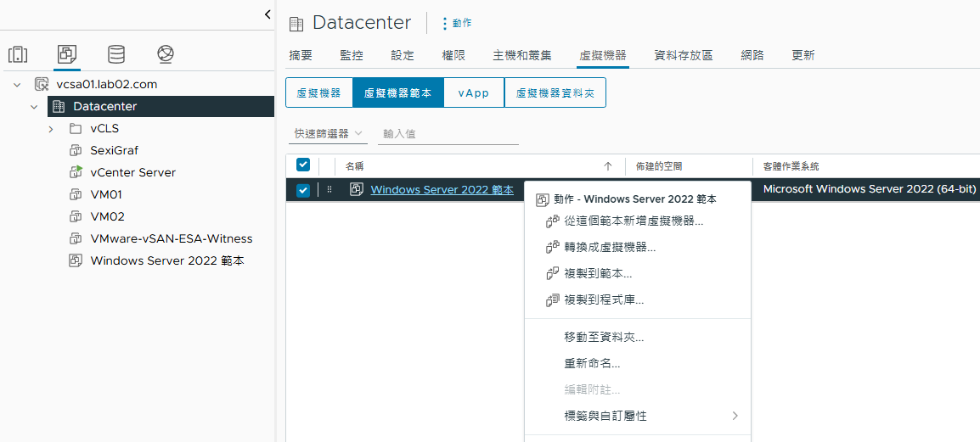The image size is (980, 442).
Task: Show the 虛擬機器 sub-view button
Action: 318,93
